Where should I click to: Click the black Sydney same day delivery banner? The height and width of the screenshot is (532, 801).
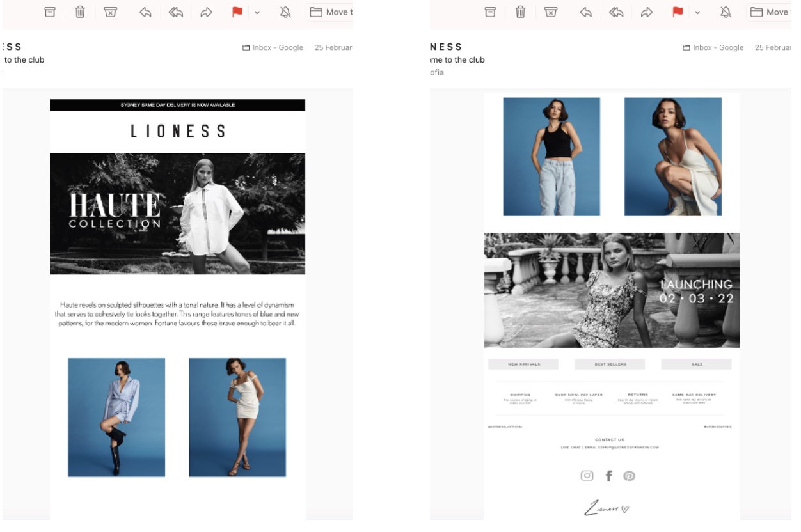(177, 105)
